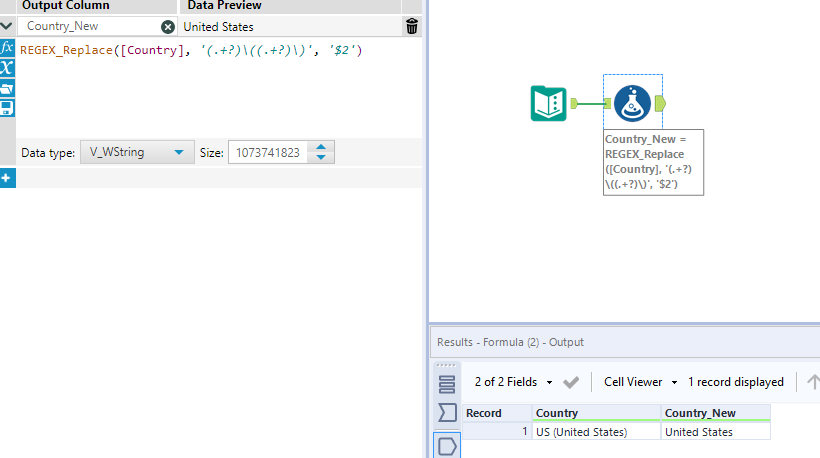Click into the REGEX_Replace expression editor
Screen dimensions: 820x458
pos(219,86)
